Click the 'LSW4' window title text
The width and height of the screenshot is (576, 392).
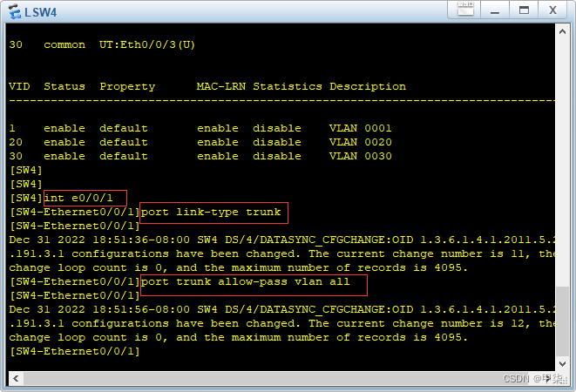(x=40, y=12)
